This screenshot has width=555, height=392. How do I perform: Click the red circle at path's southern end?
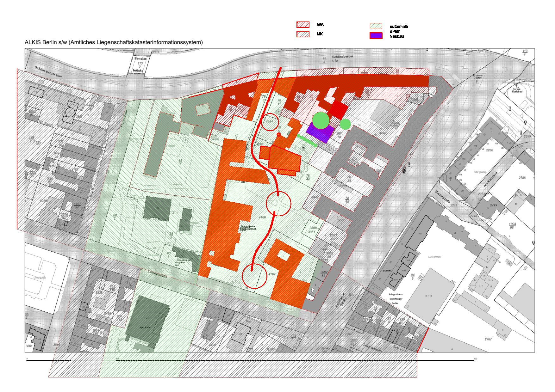(254, 276)
